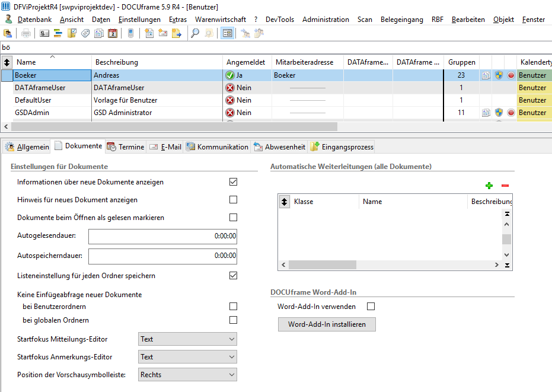Click the red minus to remove a forwarding
Viewport: 552px width, 392px height.
point(505,186)
